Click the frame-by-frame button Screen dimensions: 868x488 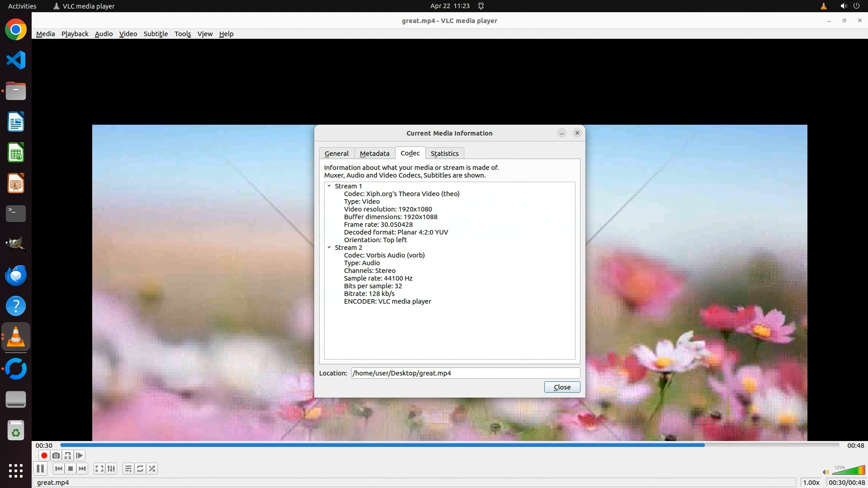[x=80, y=455]
